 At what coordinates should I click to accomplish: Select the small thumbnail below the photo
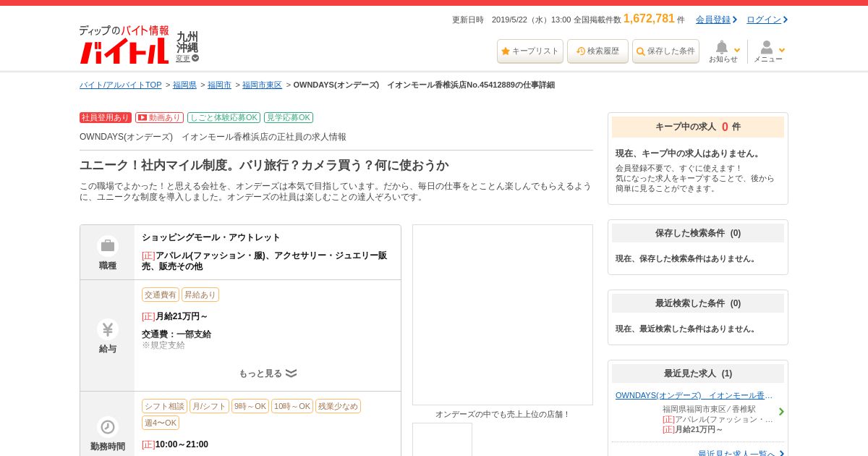point(442,439)
